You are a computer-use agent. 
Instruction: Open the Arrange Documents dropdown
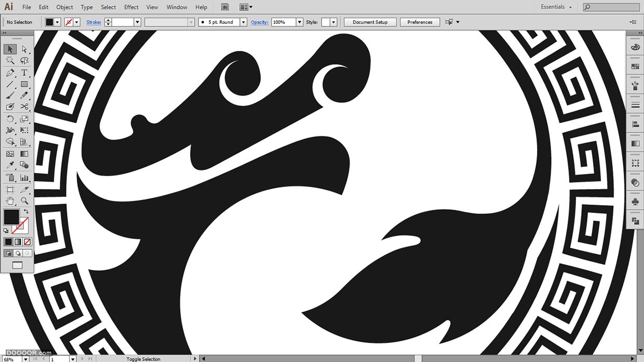(246, 7)
